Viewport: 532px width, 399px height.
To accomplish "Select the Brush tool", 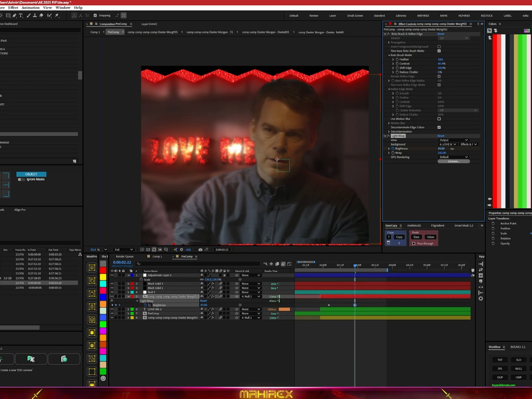I will [x=29, y=16].
